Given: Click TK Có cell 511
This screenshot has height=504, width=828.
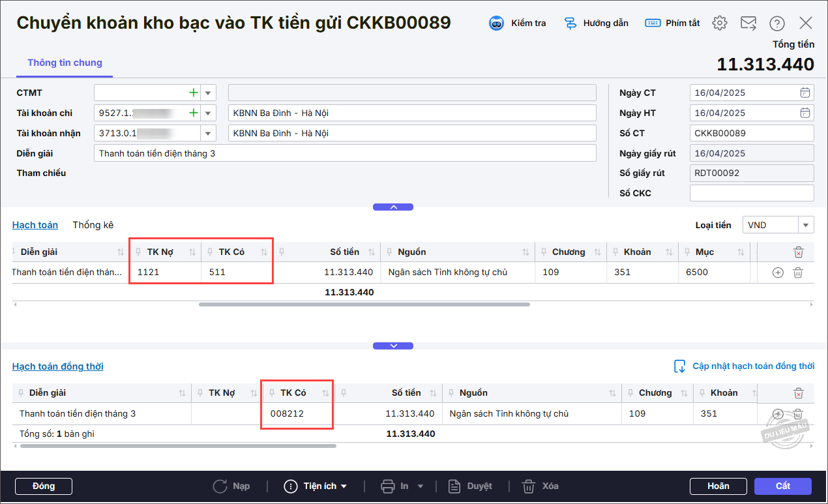Looking at the screenshot, I should [238, 273].
